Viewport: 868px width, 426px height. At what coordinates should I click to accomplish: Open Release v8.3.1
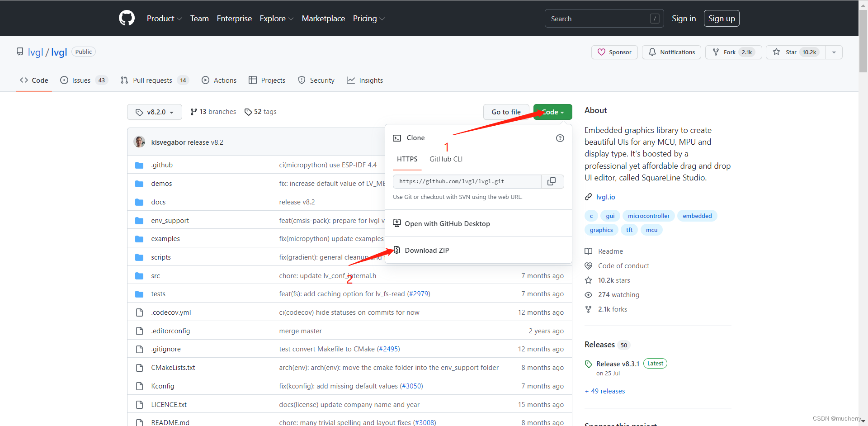[x=618, y=364]
